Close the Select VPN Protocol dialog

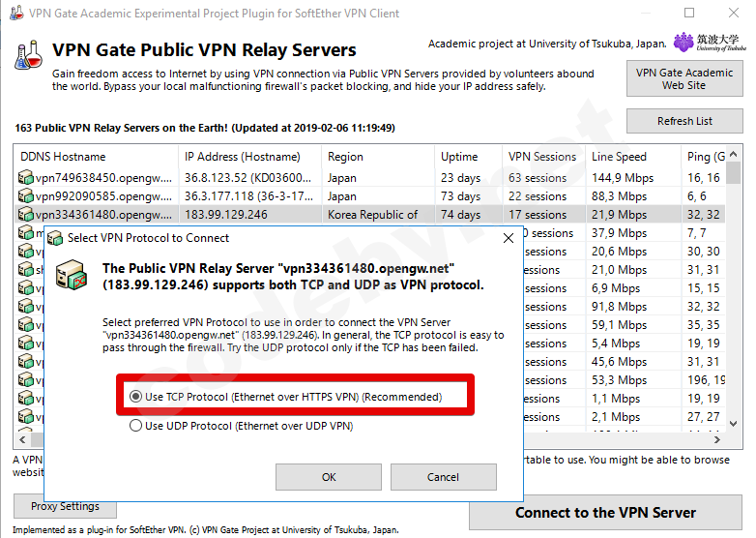point(509,238)
